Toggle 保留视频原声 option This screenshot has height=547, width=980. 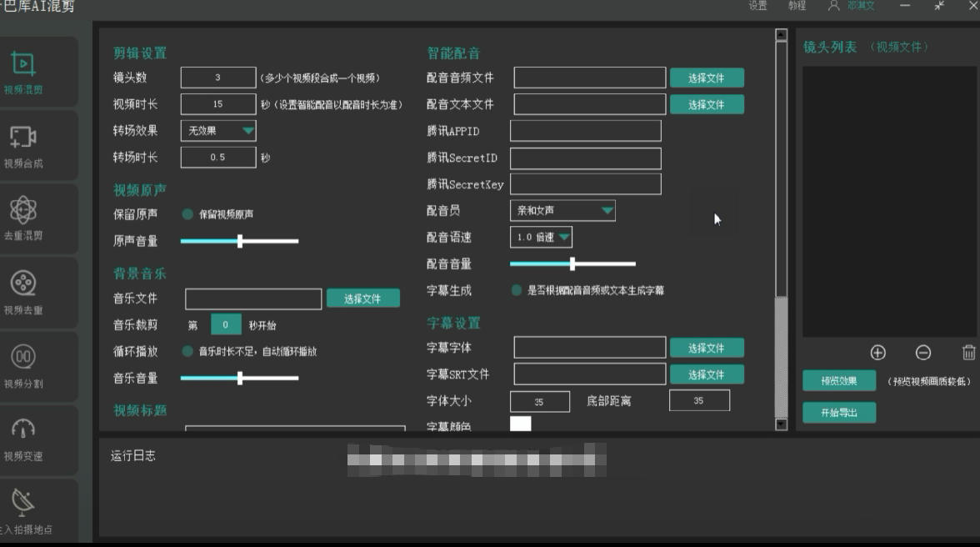point(185,213)
